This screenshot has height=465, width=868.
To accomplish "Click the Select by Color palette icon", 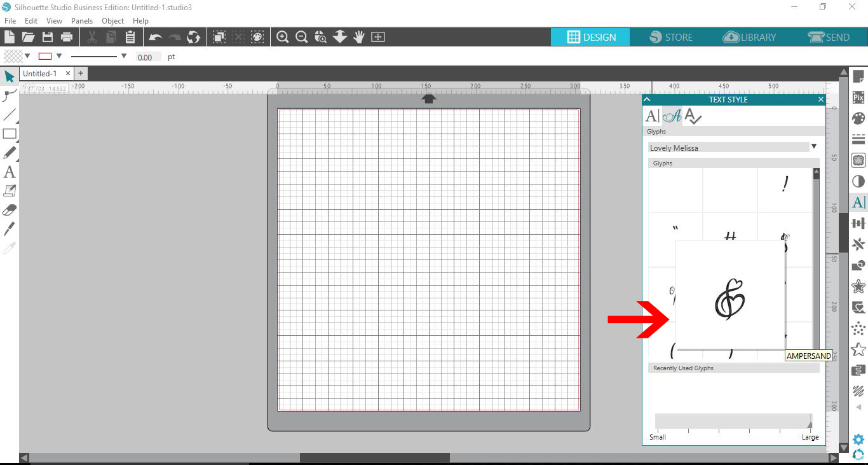I will [257, 37].
